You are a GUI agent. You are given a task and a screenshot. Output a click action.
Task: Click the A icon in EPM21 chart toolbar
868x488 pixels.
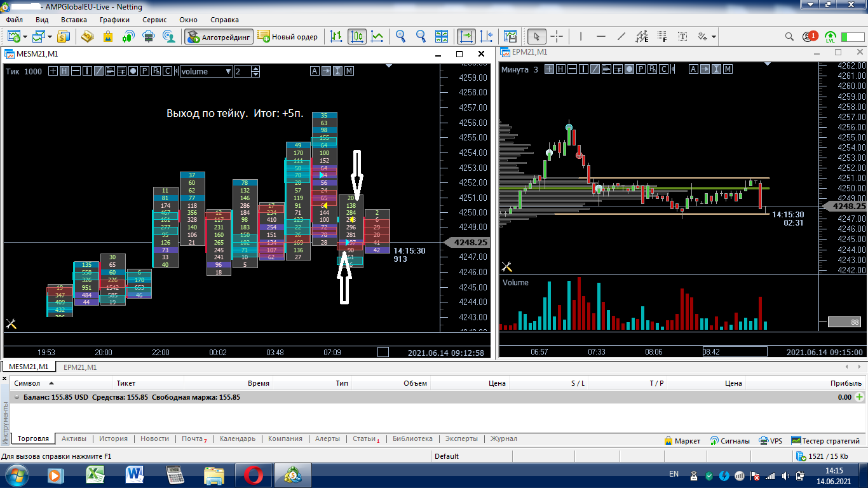pos(693,69)
